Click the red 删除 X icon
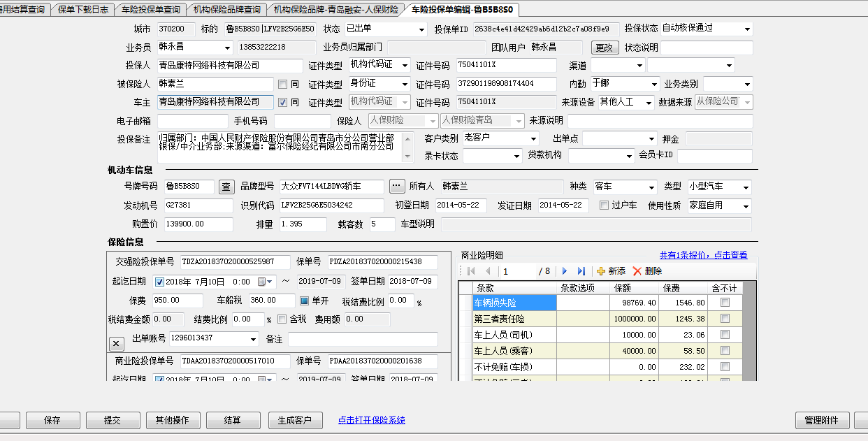 pyautogui.click(x=637, y=271)
